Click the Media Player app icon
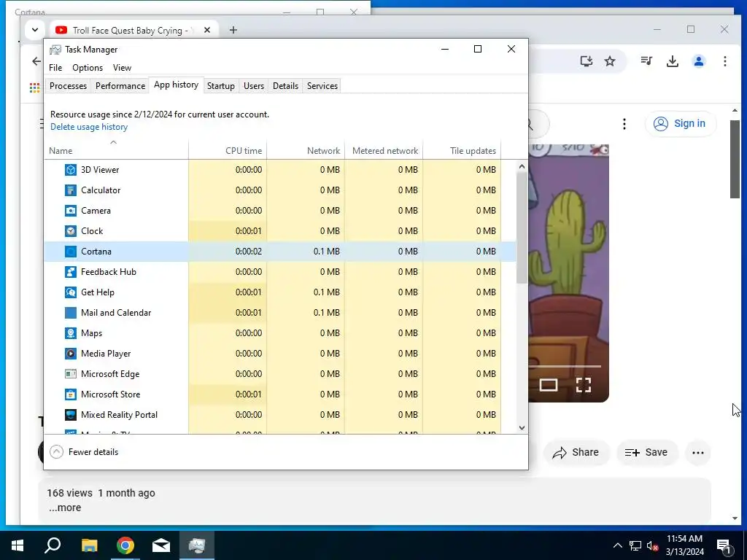The height and width of the screenshot is (560, 747). tap(71, 354)
